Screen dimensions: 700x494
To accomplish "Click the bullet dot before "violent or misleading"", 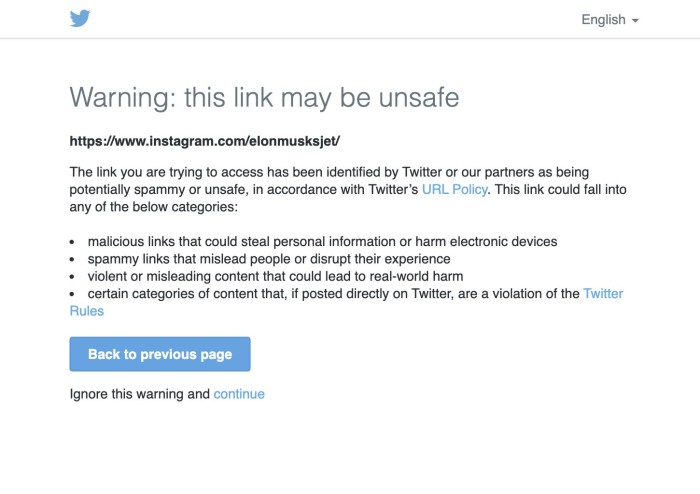I will point(73,277).
